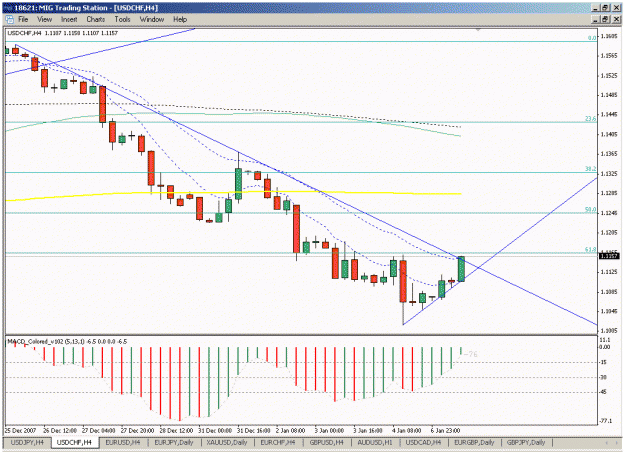Restore the inner USDCHF chart window
Viewport: 625px width, 452px height.
[605, 19]
